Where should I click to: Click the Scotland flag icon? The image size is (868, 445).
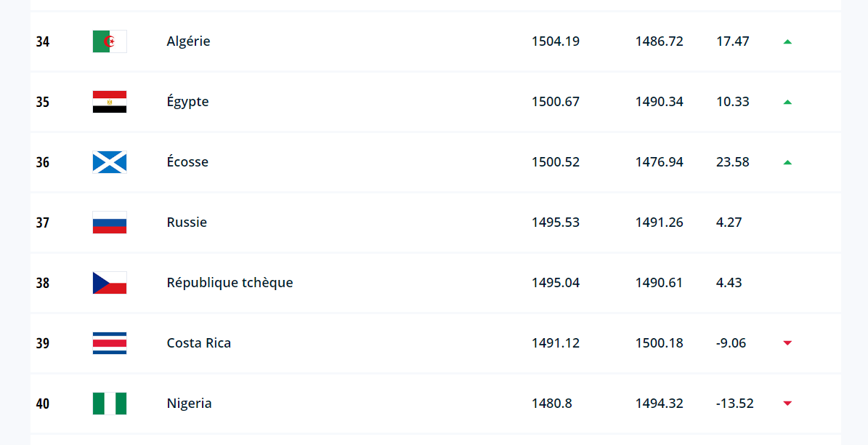tap(110, 162)
